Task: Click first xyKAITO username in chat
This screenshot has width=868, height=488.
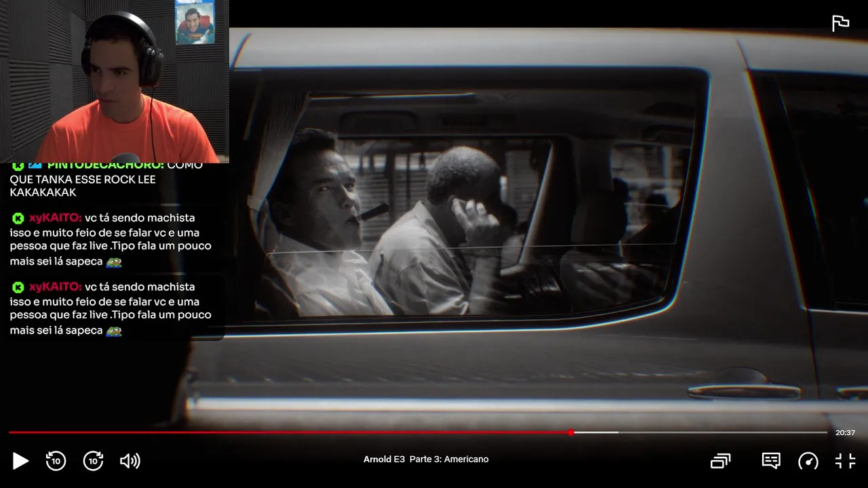Action: click(x=56, y=218)
